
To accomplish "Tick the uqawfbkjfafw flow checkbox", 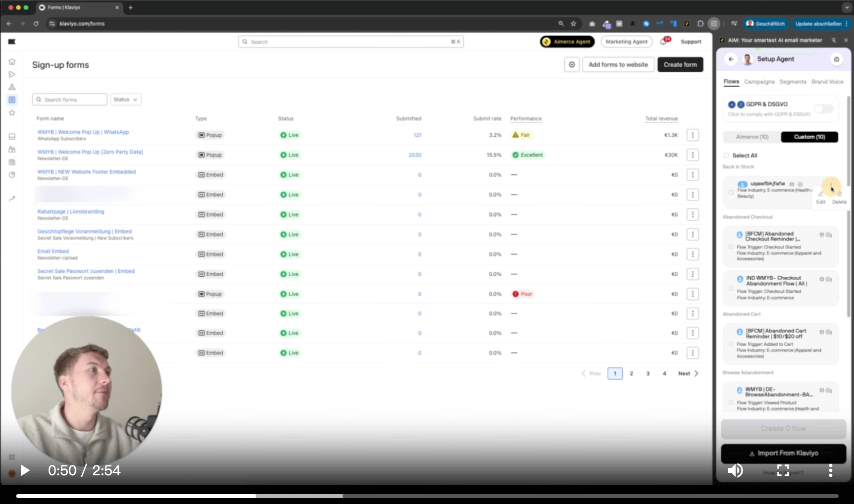I will 731,192.
